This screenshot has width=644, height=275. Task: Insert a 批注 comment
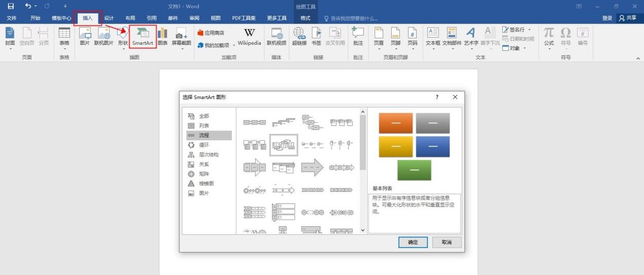[x=358, y=37]
